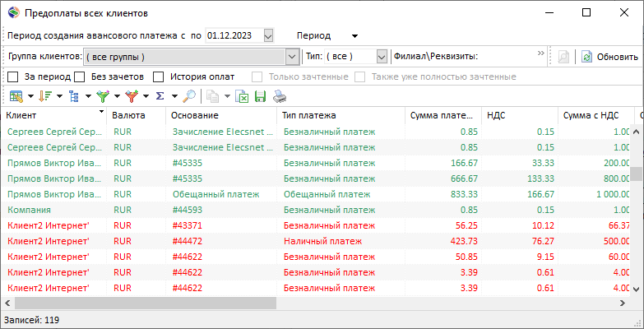Viewport: 644px width, 329px height.
Task: Click the sort order icon
Action: pyautogui.click(x=44, y=96)
